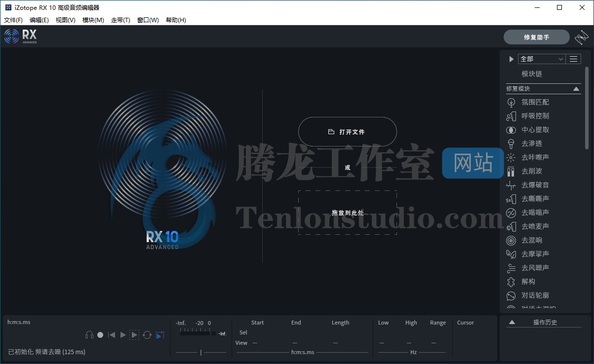Open the De-rustle (去摩挲声) leaf icon
Screen dimensions: 594x364
(511, 254)
